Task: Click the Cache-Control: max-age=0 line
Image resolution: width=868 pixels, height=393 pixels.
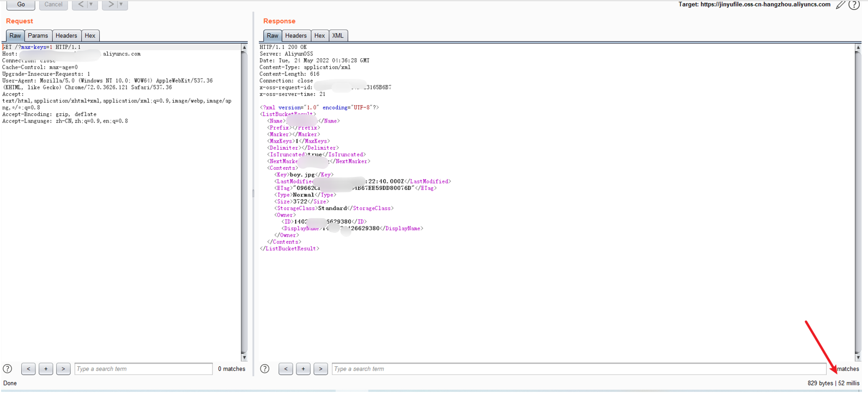Action: point(40,67)
